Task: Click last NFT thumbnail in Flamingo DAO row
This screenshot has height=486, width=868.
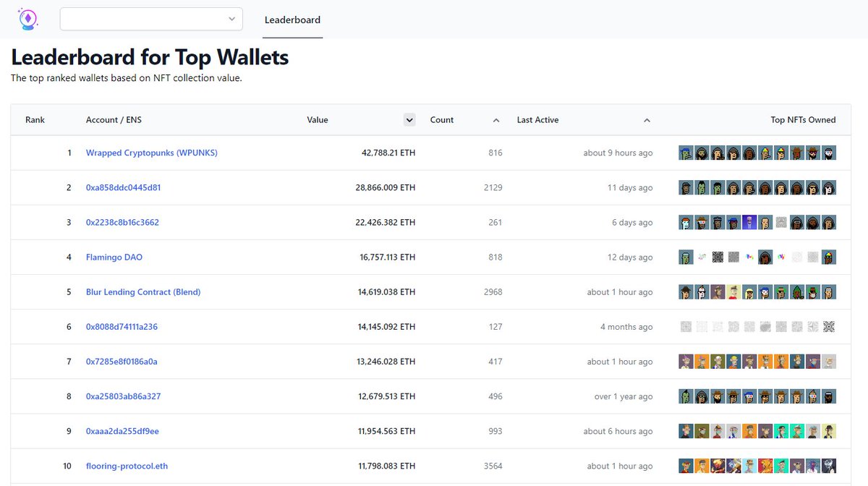Action: tap(829, 257)
